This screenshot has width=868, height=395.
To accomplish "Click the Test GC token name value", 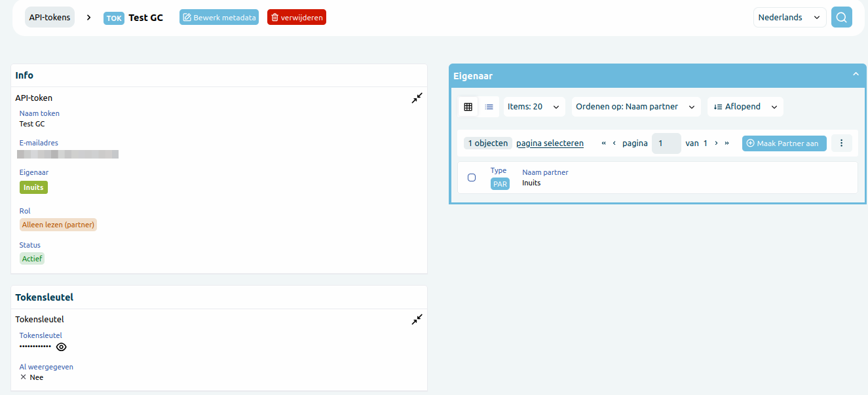I will click(x=32, y=124).
